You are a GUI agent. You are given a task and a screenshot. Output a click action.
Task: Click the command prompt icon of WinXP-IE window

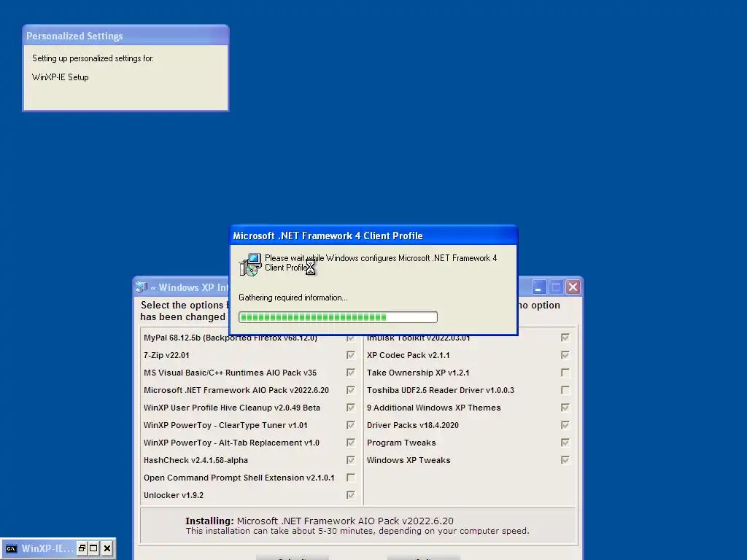tap(12, 548)
